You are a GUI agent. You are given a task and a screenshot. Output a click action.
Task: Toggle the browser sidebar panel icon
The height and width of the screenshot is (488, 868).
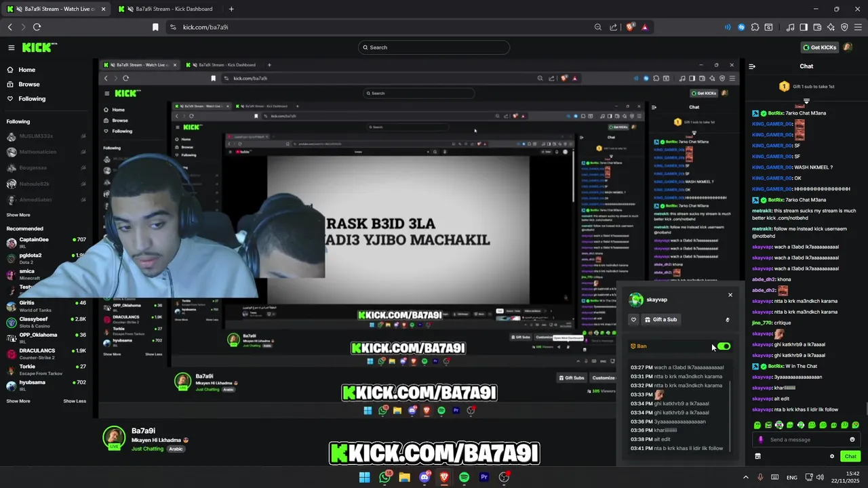click(x=804, y=27)
